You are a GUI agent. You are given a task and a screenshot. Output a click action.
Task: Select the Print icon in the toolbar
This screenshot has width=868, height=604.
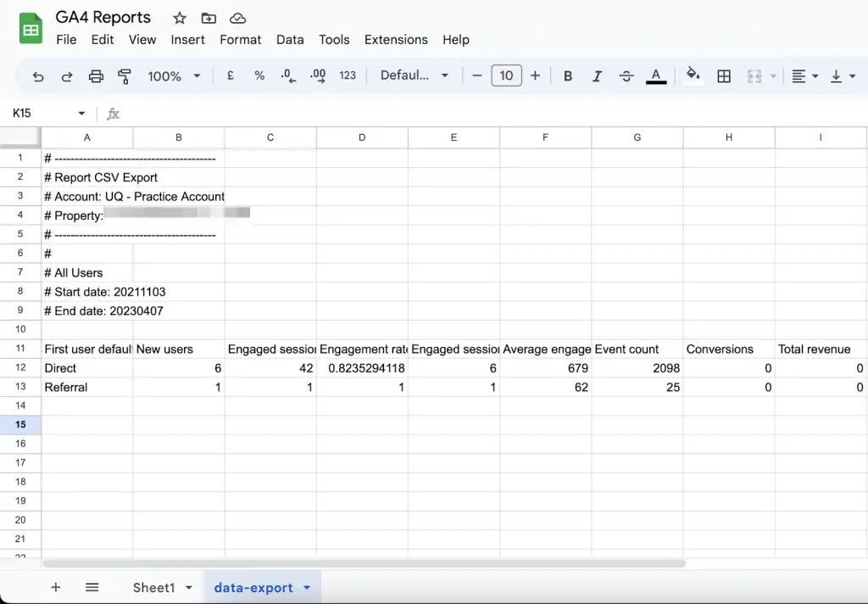[x=96, y=75]
